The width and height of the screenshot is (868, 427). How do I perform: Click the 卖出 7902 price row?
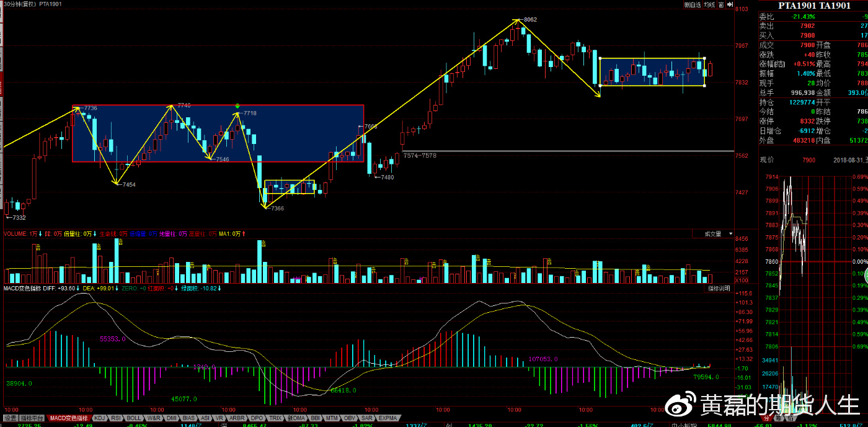[x=813, y=26]
